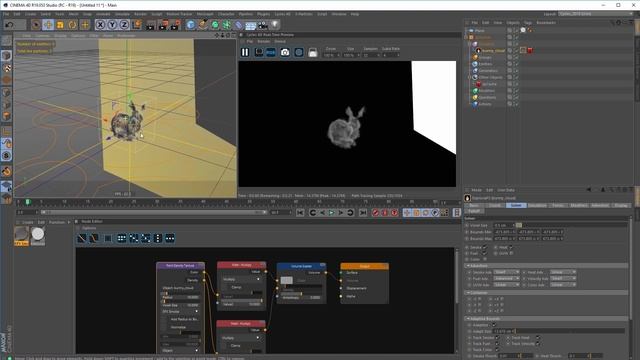
Task: Select first material thumbnail in Material Manager
Action: coord(21,236)
